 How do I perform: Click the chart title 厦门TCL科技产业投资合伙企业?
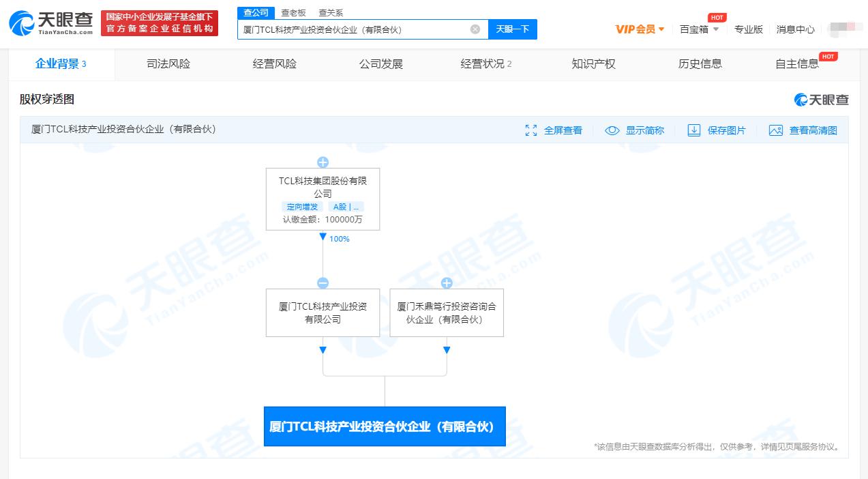(123, 129)
